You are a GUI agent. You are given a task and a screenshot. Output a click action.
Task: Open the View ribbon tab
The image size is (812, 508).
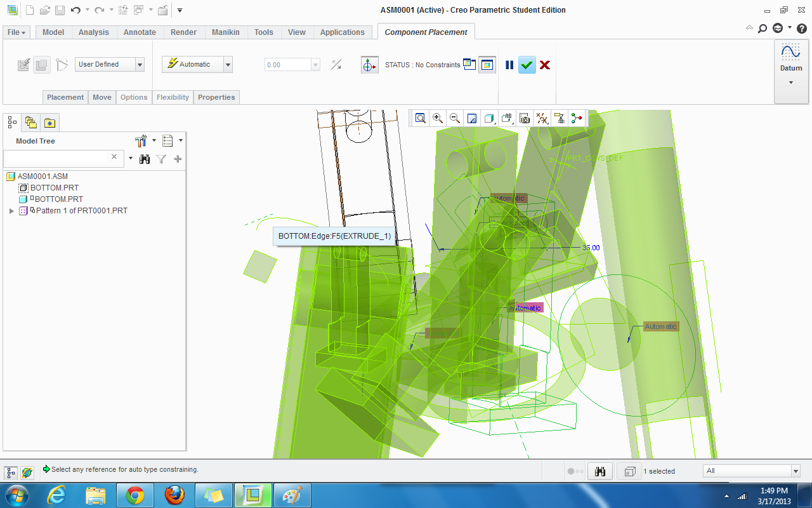pyautogui.click(x=297, y=32)
